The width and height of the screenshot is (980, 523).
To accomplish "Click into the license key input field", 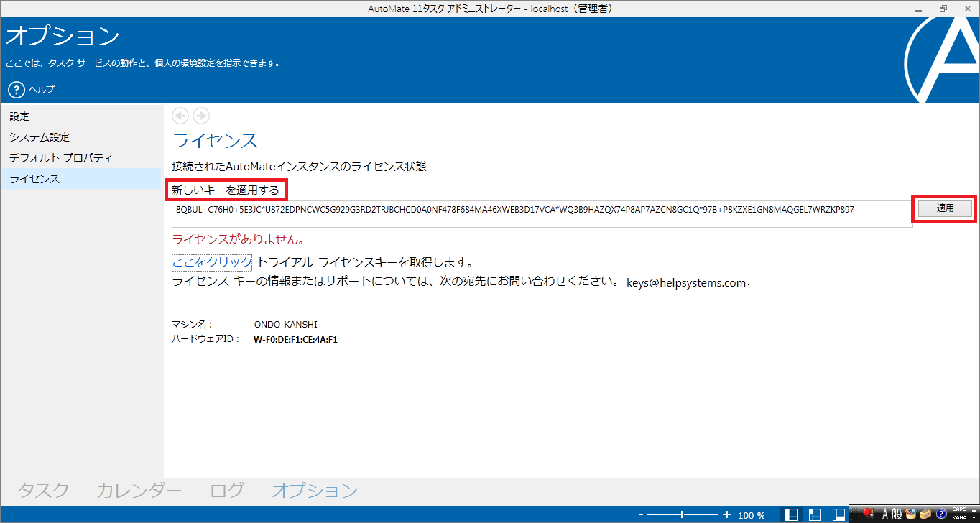I will (x=542, y=214).
